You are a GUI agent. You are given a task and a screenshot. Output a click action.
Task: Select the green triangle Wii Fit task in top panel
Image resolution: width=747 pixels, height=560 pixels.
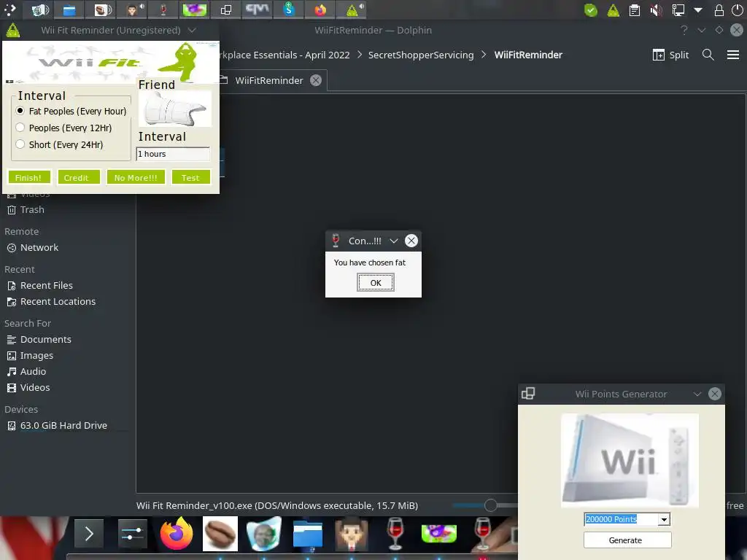[x=352, y=9]
